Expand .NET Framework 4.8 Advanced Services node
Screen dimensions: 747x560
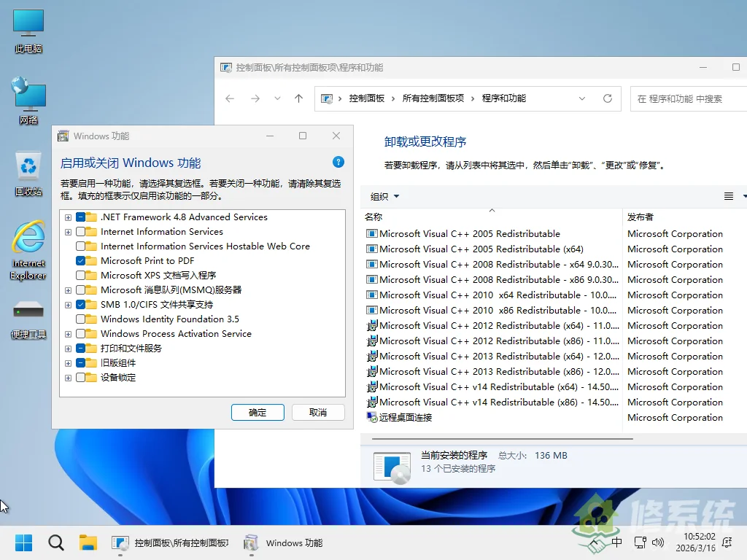coord(68,217)
